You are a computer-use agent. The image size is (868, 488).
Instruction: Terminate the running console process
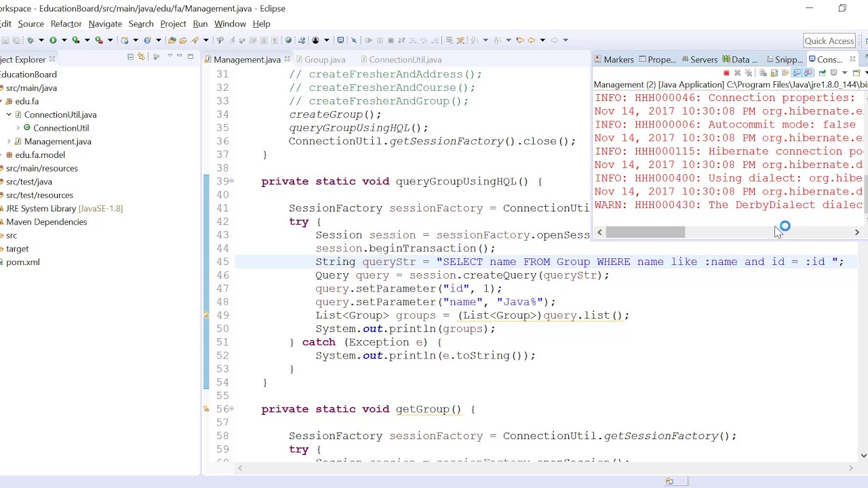click(726, 73)
